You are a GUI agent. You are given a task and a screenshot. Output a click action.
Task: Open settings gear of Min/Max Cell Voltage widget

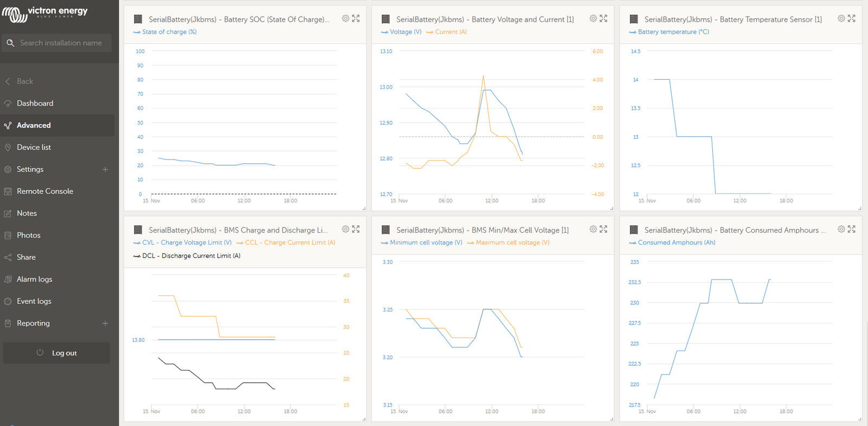tap(593, 229)
